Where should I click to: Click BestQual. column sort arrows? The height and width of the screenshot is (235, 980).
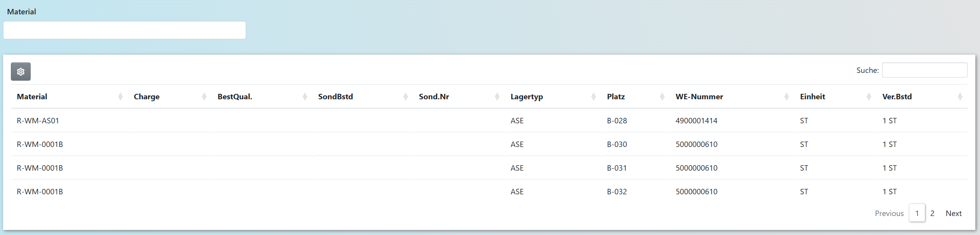point(305,97)
